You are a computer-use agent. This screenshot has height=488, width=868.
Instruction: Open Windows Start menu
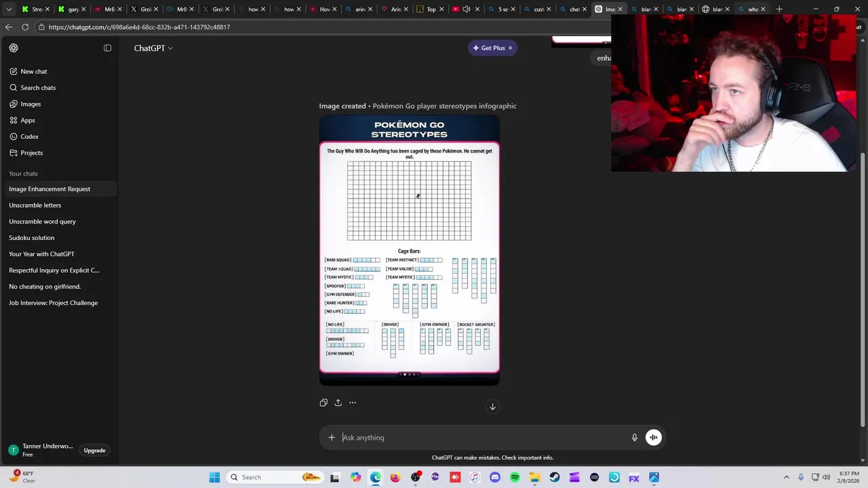[214, 477]
